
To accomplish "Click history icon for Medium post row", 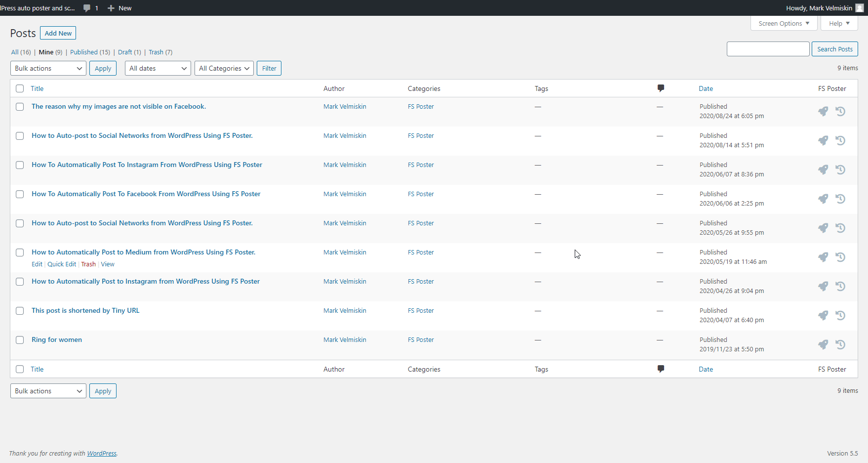I will point(840,257).
